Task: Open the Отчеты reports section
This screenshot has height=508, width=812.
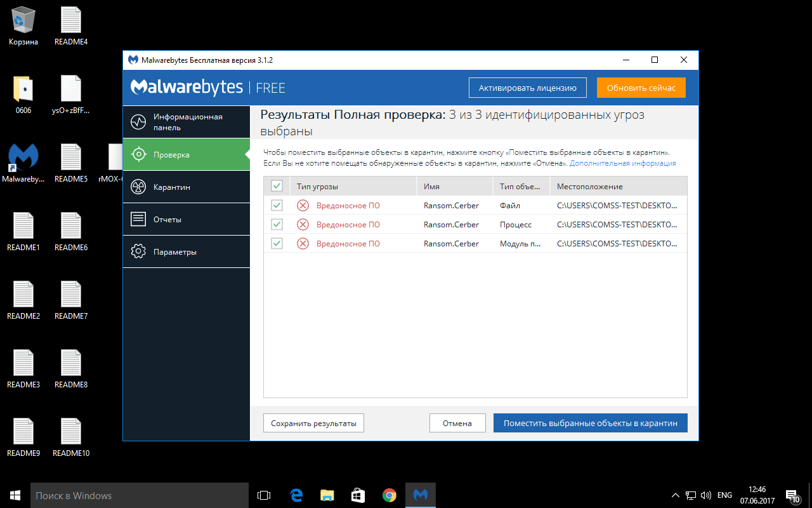Action: pyautogui.click(x=187, y=219)
